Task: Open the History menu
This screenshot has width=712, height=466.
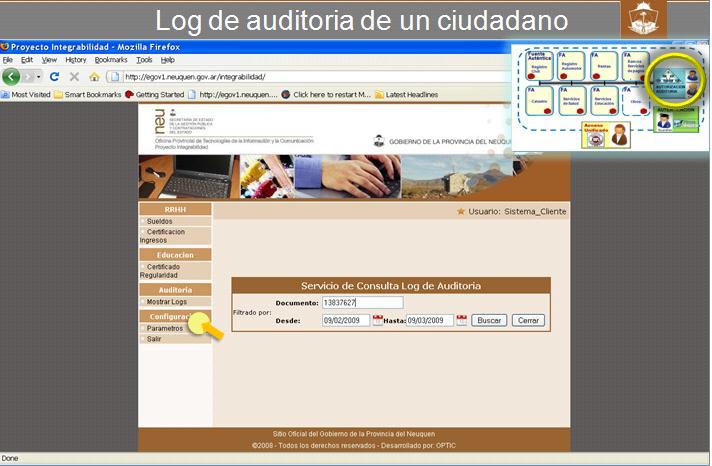Action: coord(76,60)
